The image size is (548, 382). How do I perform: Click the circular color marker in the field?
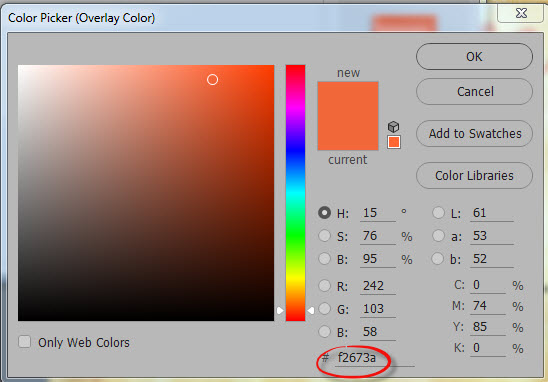click(212, 80)
